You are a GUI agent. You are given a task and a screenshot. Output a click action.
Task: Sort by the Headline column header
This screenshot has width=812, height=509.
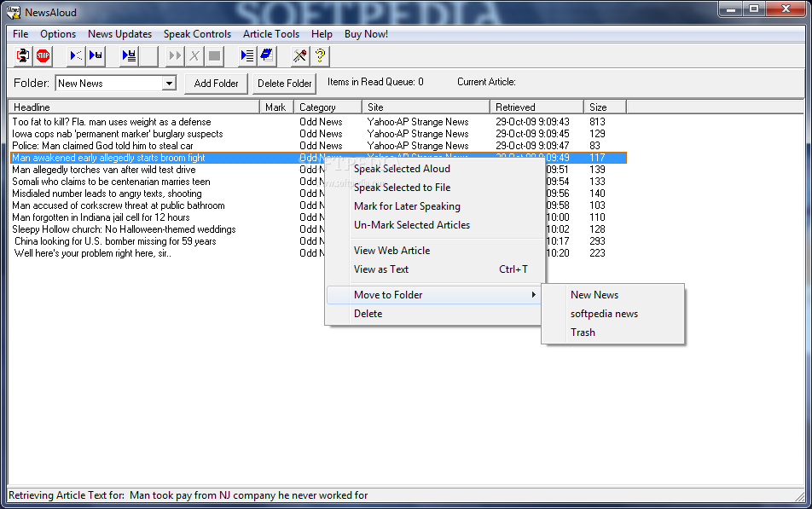tap(134, 107)
